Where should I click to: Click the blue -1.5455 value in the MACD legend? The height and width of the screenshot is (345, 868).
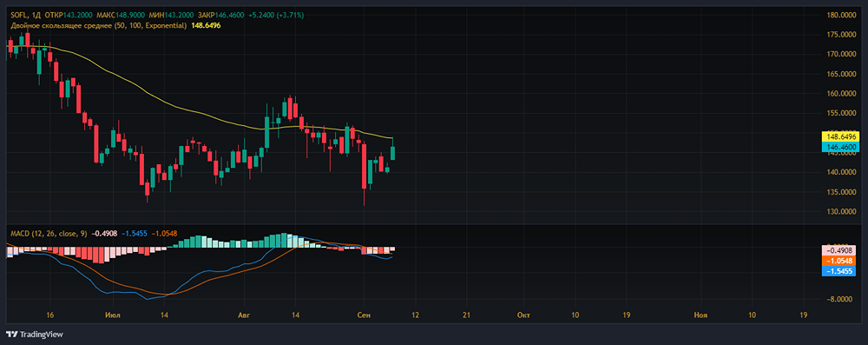(134, 234)
